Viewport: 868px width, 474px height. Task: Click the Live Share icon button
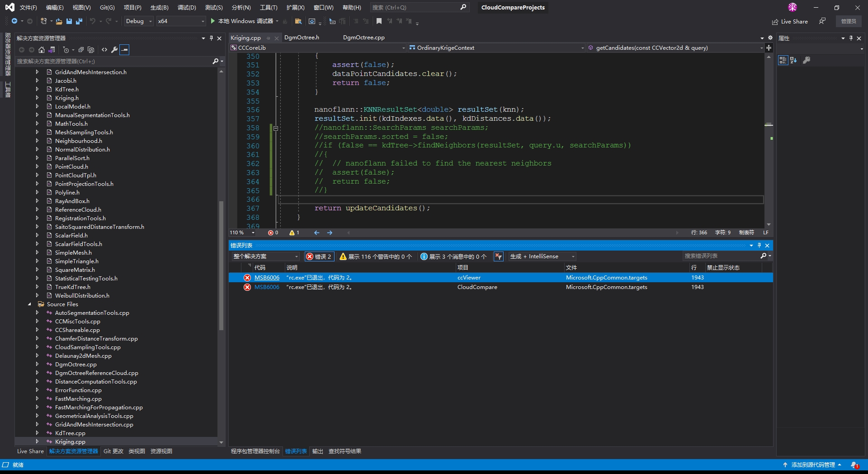pyautogui.click(x=775, y=22)
